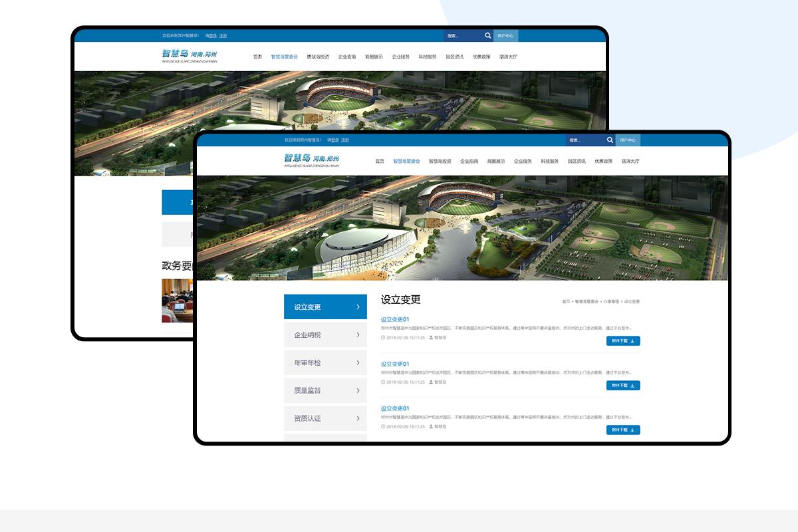Viewport: 798px width, 532px height.
Task: Click the author icon of the first 设立变更01 entry
Action: coord(431,338)
